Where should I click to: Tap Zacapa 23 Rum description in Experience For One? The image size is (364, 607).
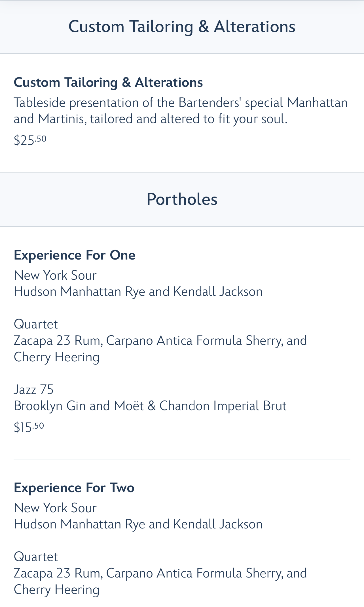tap(160, 349)
